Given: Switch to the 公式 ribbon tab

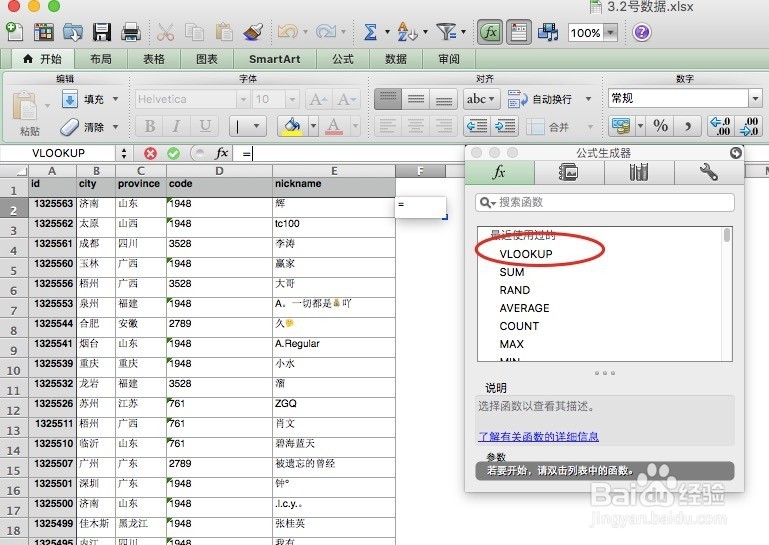Looking at the screenshot, I should tap(342, 59).
